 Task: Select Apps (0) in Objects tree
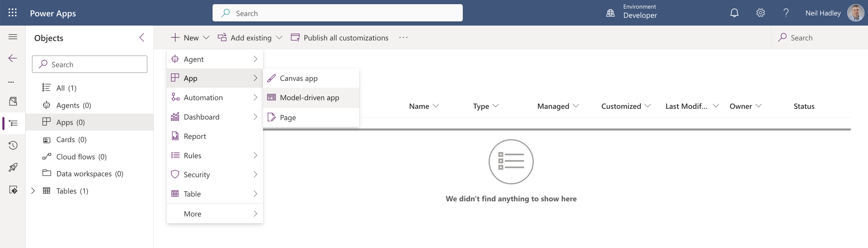(x=90, y=122)
